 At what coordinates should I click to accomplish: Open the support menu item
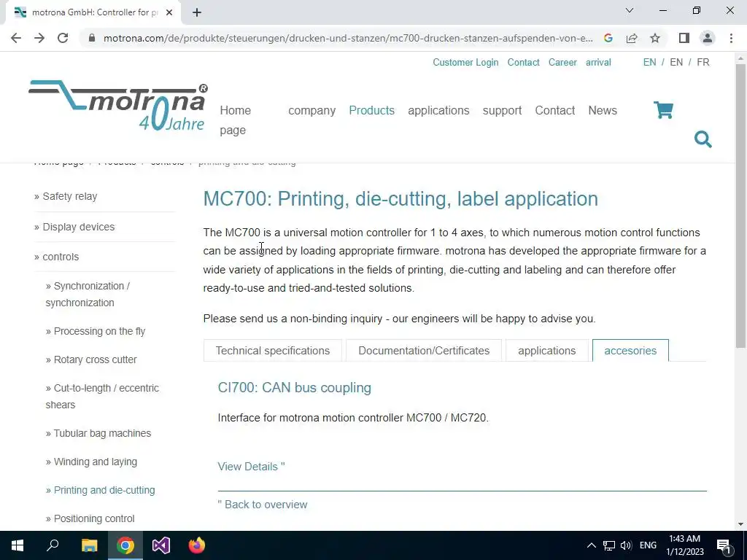tap(502, 111)
